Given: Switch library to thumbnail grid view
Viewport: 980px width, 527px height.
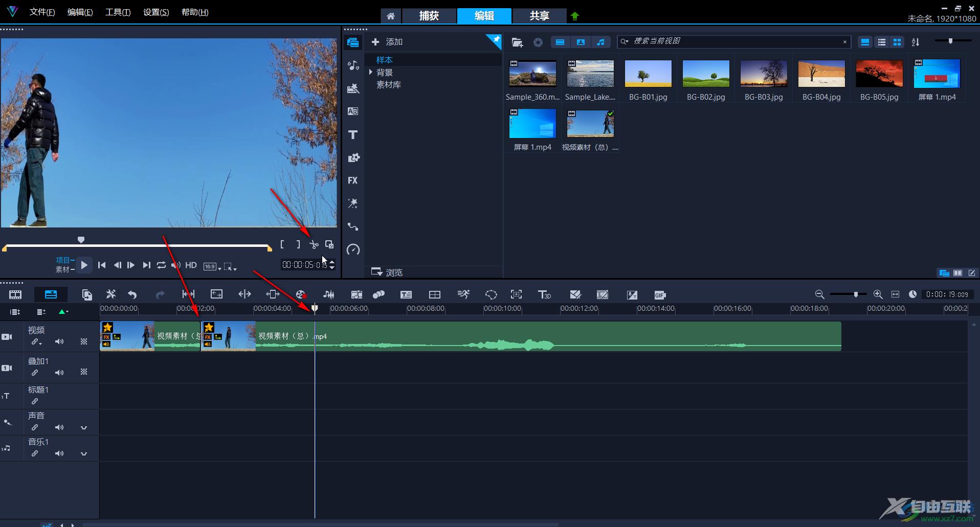Looking at the screenshot, I should [897, 42].
